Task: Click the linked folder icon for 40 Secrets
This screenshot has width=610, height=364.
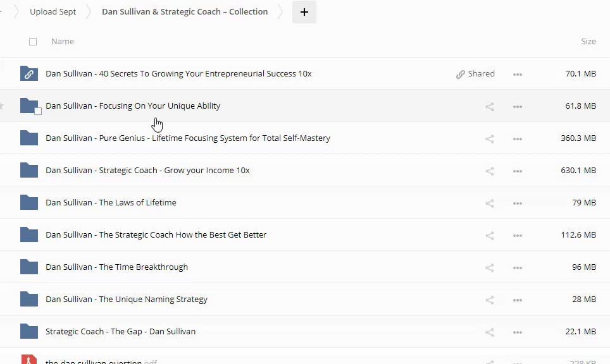Action: click(29, 74)
